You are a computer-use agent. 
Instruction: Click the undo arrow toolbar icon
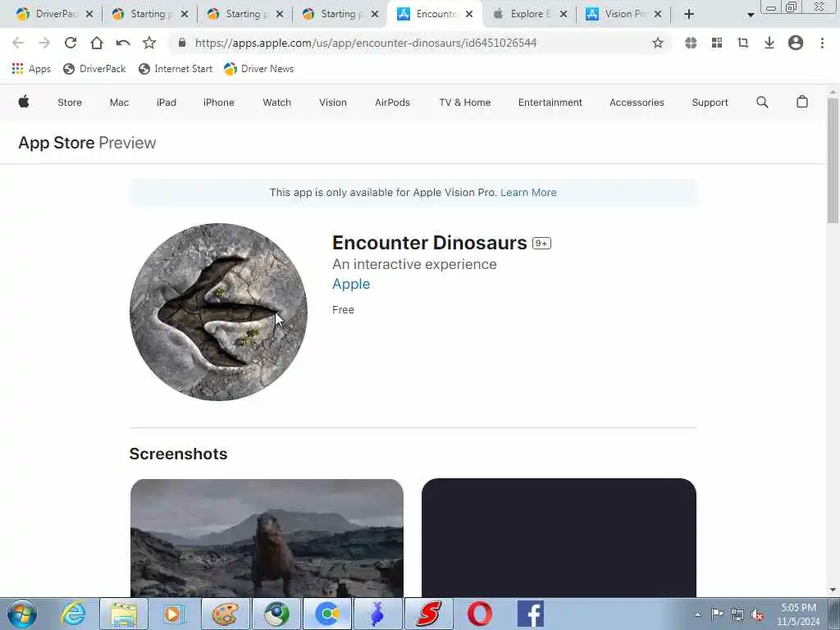coord(123,43)
